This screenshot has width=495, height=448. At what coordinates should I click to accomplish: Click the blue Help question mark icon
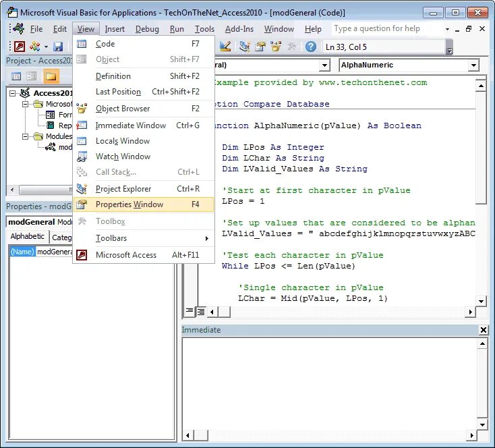(x=311, y=47)
